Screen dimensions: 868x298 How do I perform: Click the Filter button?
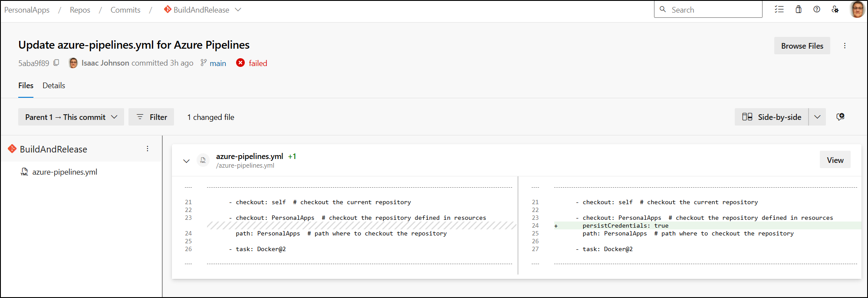point(151,117)
